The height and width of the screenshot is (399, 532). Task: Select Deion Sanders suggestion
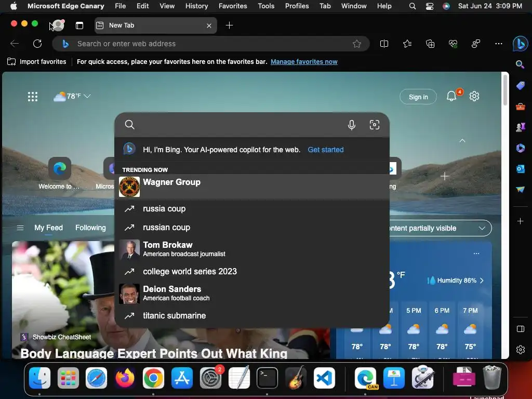coord(252,293)
